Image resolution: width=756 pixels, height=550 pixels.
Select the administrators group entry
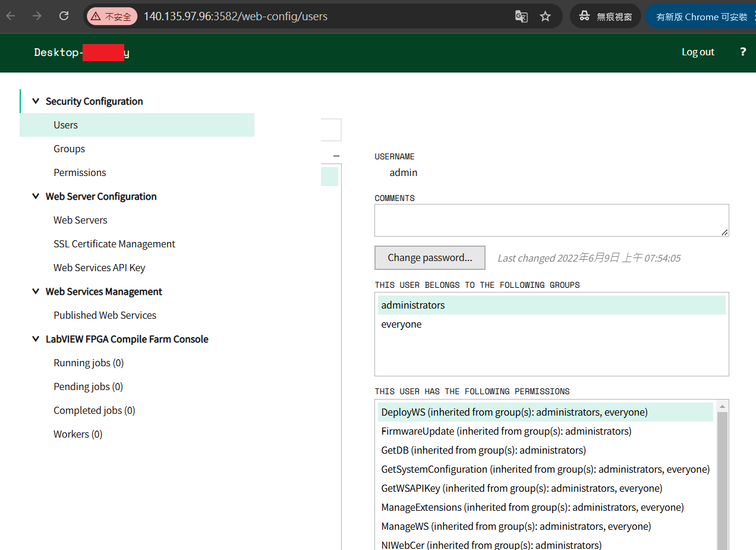[x=552, y=305]
